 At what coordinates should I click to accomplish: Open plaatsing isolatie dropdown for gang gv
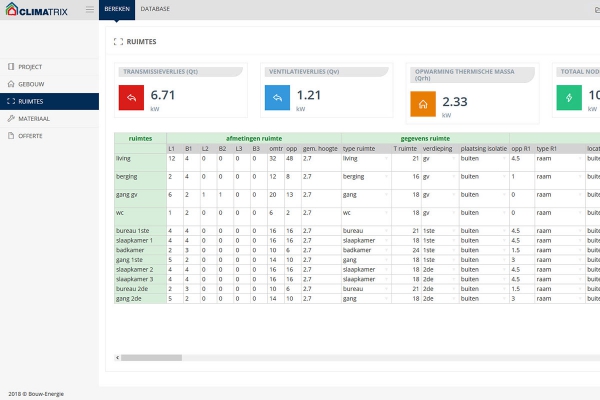(504, 194)
